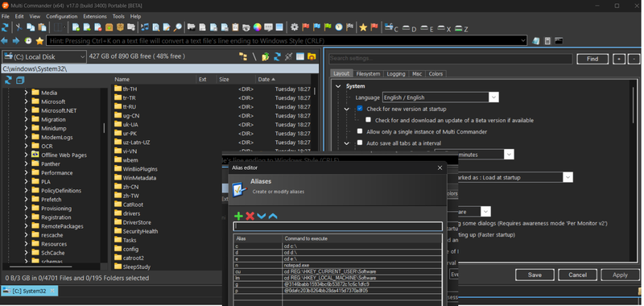Click the calculator icon right of command line

coord(547,40)
